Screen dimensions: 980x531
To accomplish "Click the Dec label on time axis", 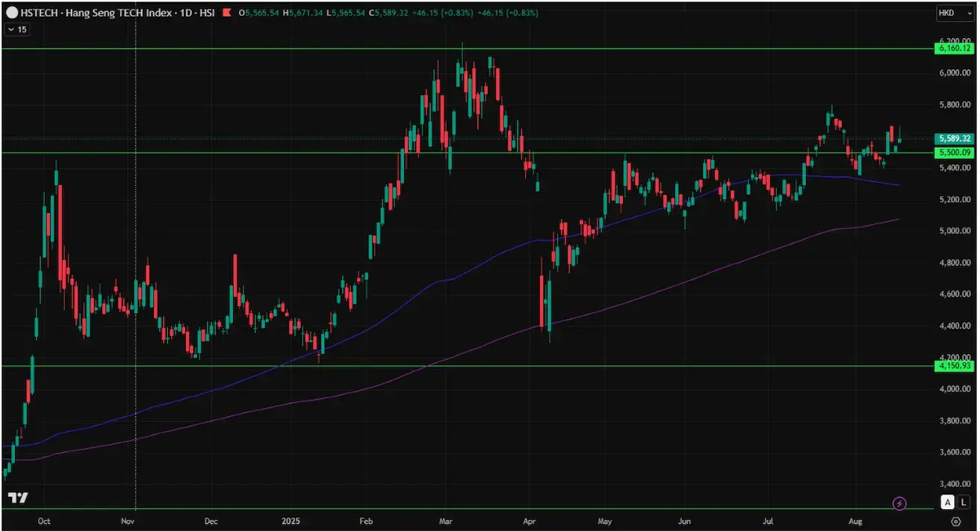I will click(x=211, y=521).
